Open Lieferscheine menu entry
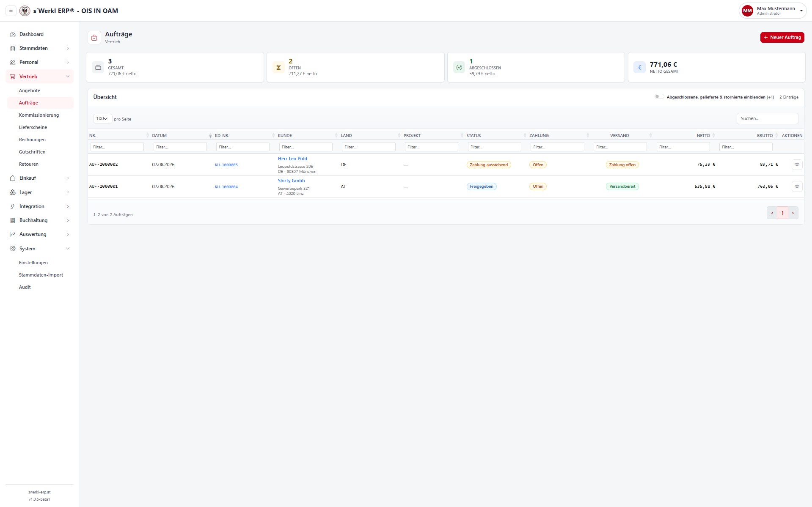Screen dimensions: 812x507 pyautogui.click(x=33, y=127)
